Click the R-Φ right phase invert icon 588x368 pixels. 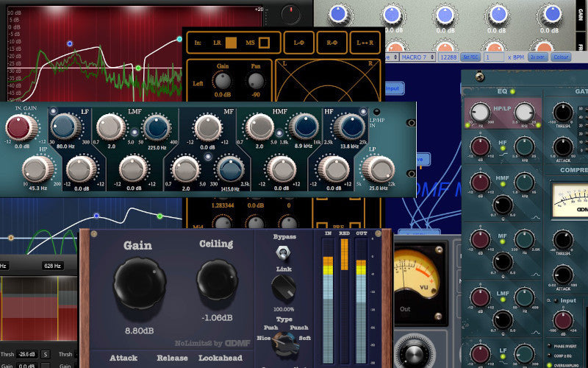331,43
